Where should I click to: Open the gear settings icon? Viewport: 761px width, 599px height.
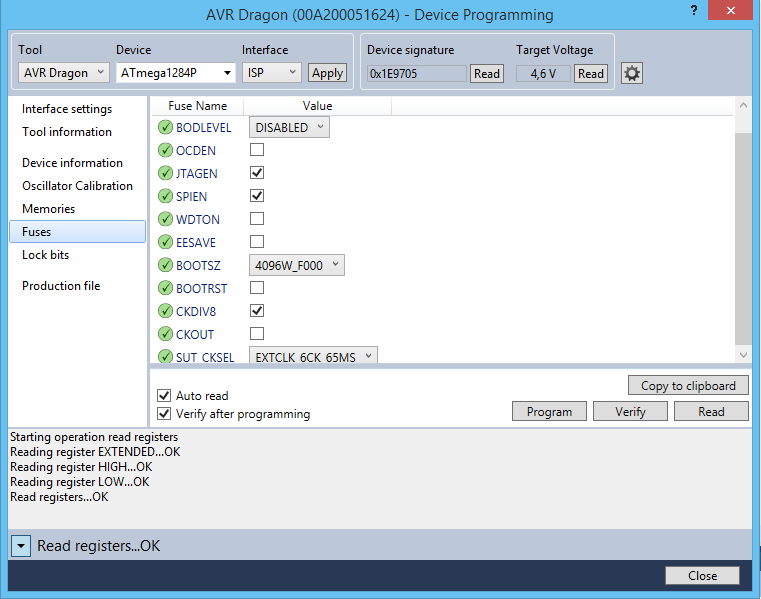click(631, 73)
